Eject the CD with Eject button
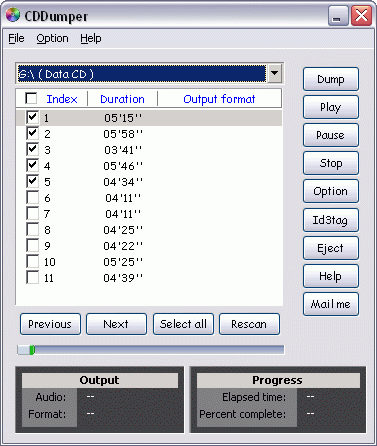377x446 pixels. pos(331,248)
